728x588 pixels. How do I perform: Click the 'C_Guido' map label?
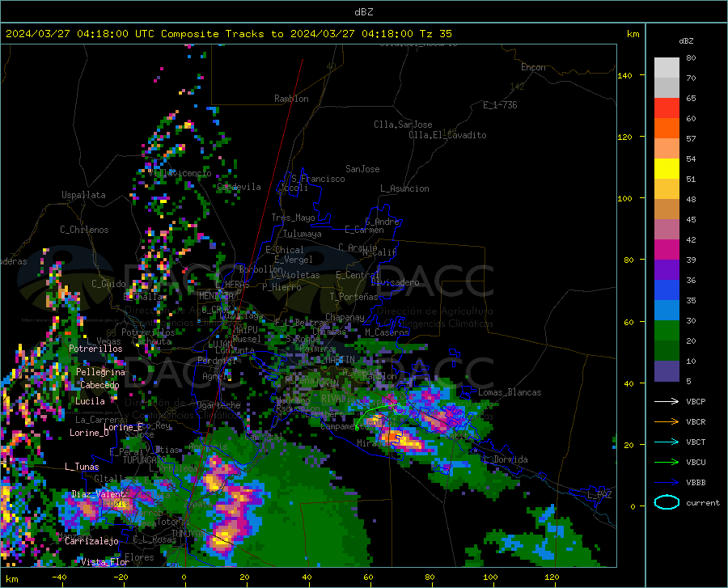pyautogui.click(x=108, y=284)
